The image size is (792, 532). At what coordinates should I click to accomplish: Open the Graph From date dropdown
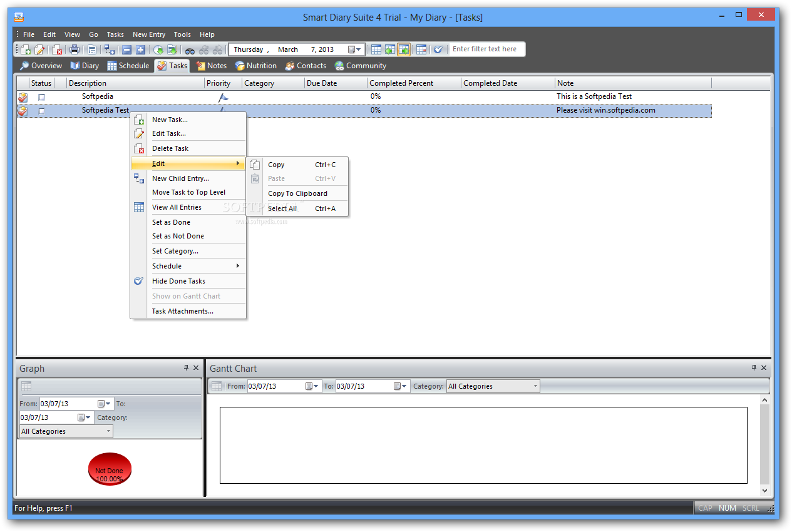105,404
